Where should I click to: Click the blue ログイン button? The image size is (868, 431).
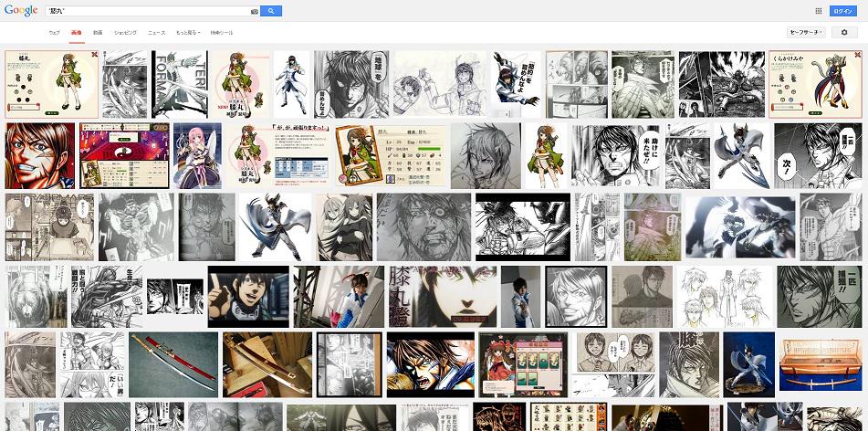(843, 11)
